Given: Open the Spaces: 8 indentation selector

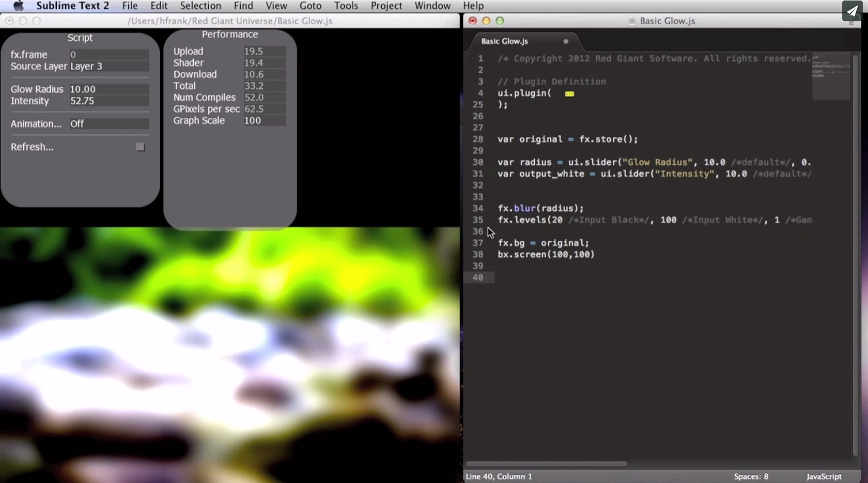Looking at the screenshot, I should click(751, 476).
